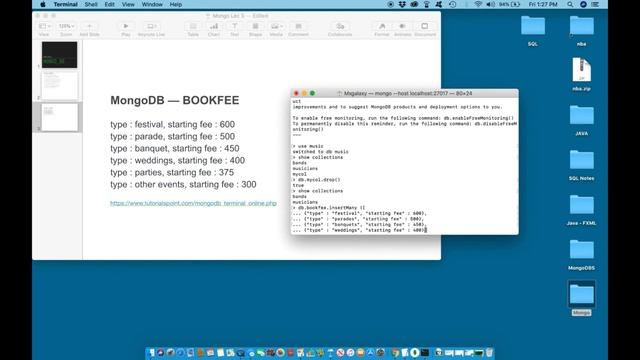
Task: Click the Terminal window title bar text
Action: coord(408,93)
